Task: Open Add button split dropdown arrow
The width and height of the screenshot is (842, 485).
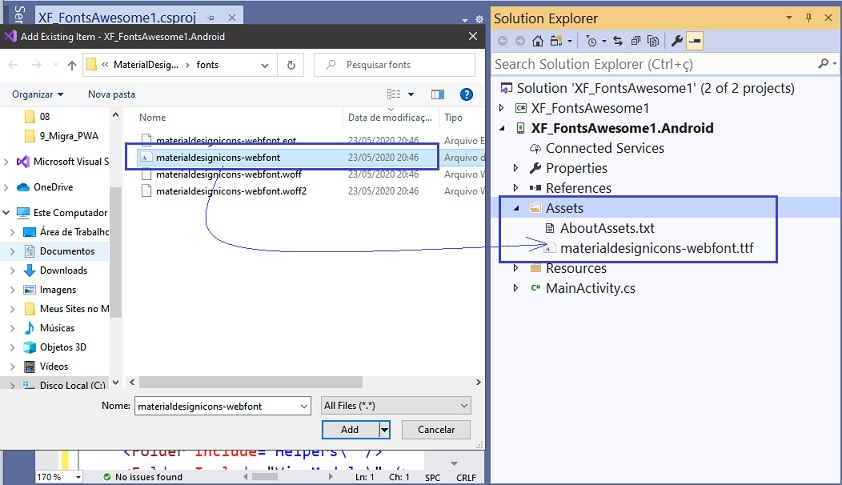Action: (384, 430)
